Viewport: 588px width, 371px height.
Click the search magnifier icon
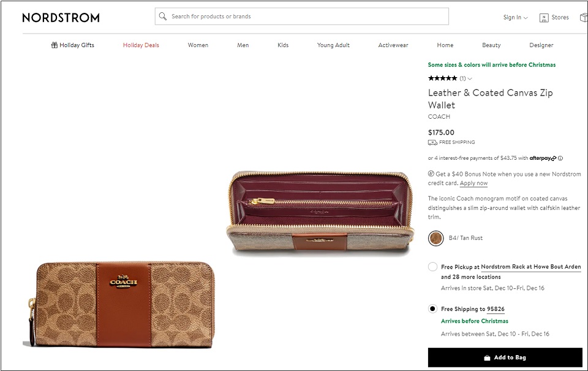coord(162,17)
